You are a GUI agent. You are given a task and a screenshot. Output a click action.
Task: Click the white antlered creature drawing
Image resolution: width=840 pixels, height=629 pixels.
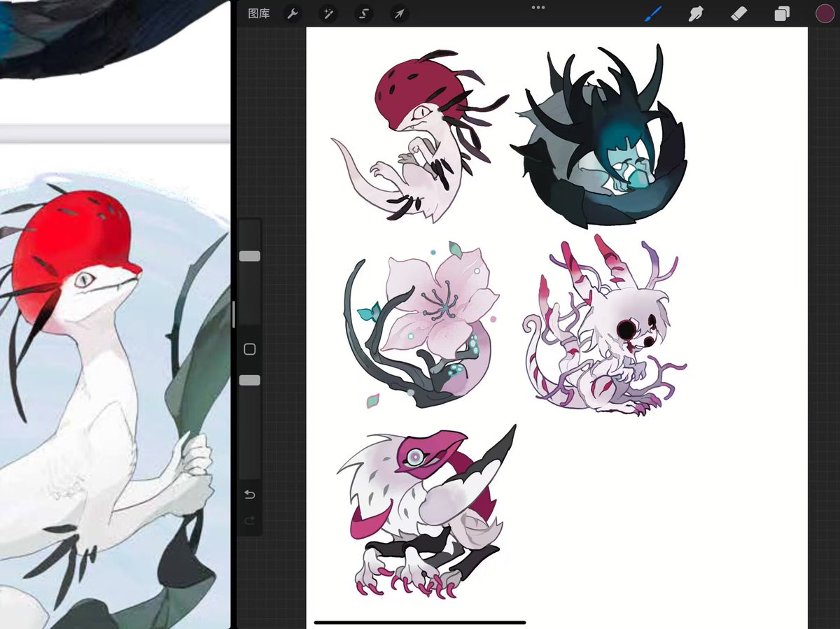pyautogui.click(x=605, y=325)
